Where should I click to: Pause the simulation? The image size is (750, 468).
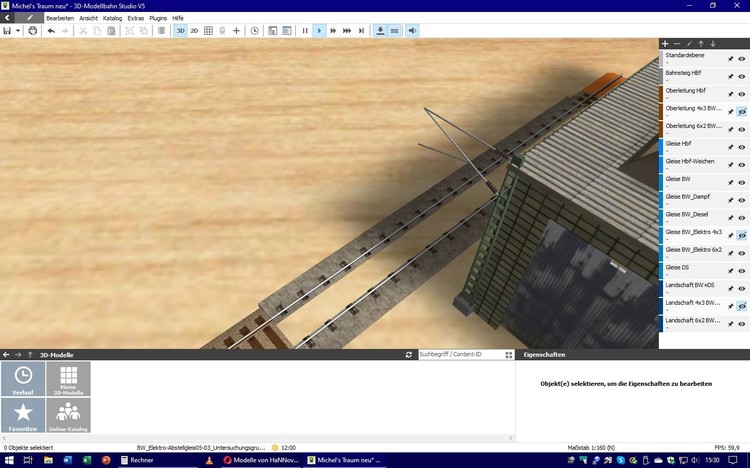pyautogui.click(x=305, y=31)
